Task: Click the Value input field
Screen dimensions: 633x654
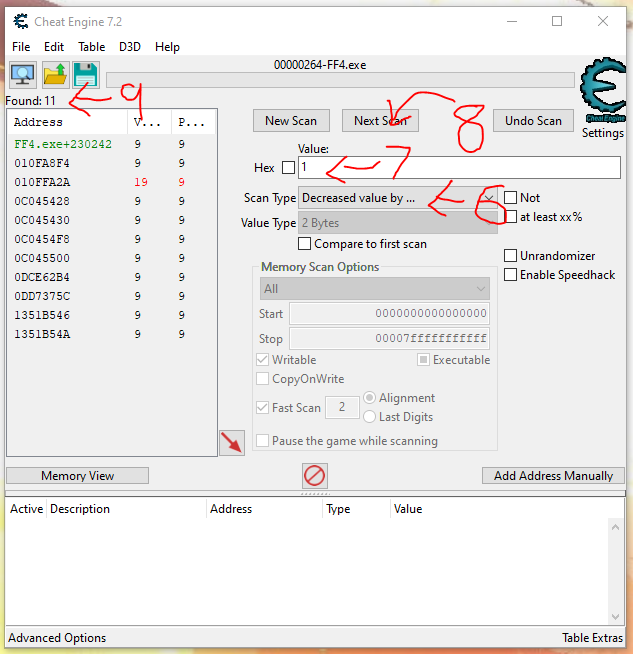Action: (460, 168)
